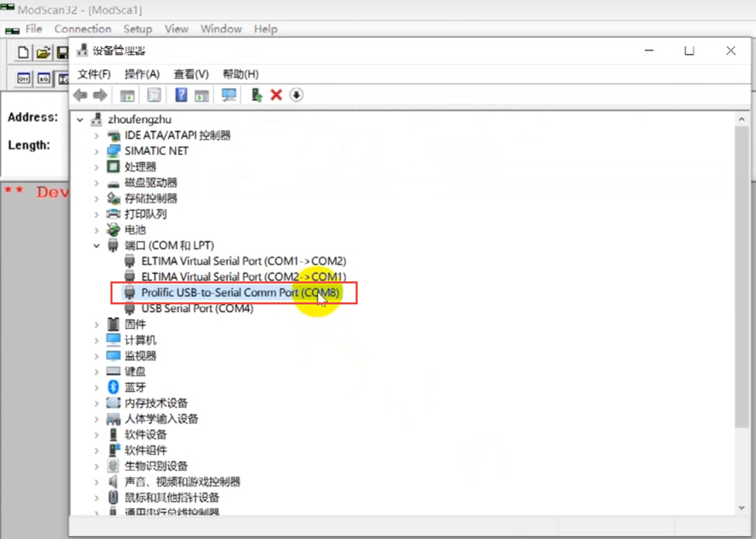Open the Connection menu in ModScan32

(82, 29)
